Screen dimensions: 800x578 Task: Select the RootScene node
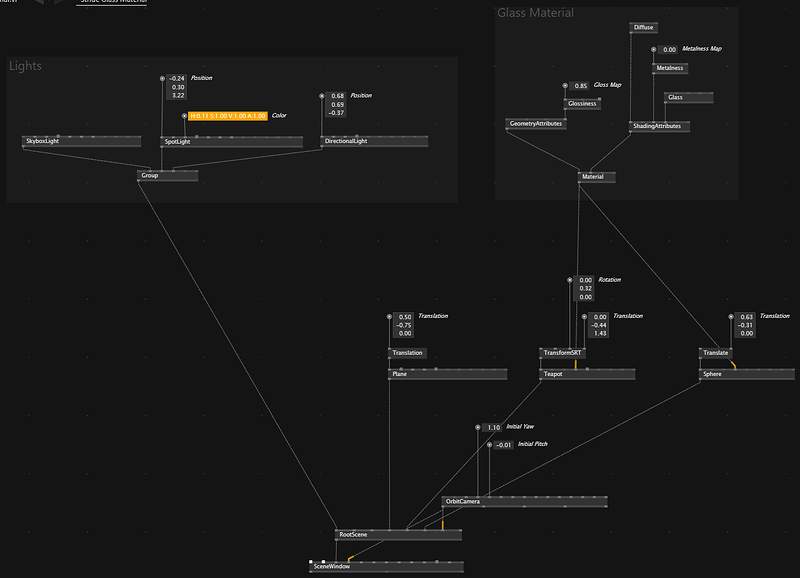point(398,535)
